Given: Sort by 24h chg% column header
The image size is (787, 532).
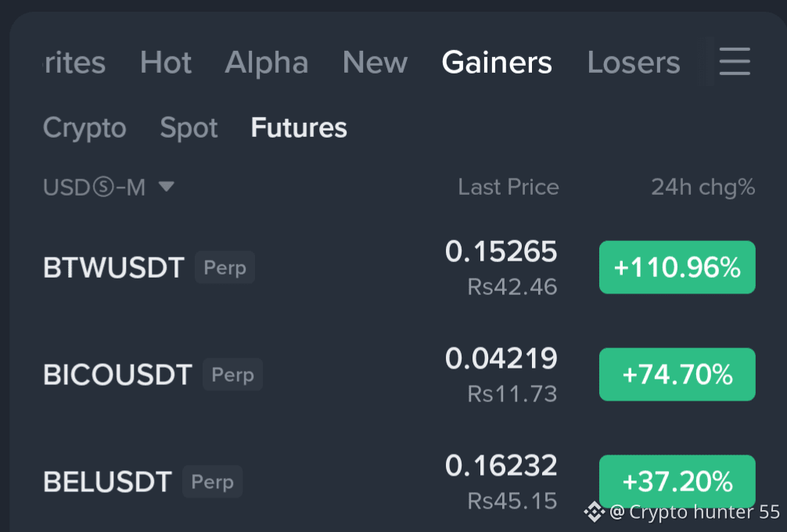Looking at the screenshot, I should 703,187.
